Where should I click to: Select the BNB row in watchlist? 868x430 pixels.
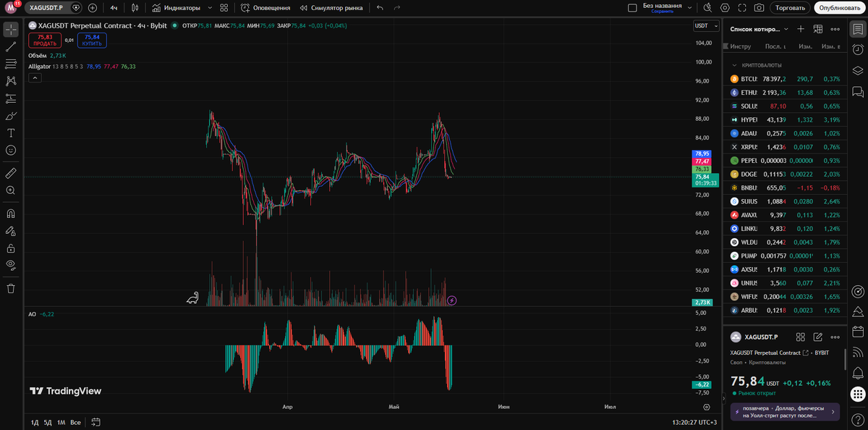(x=785, y=187)
